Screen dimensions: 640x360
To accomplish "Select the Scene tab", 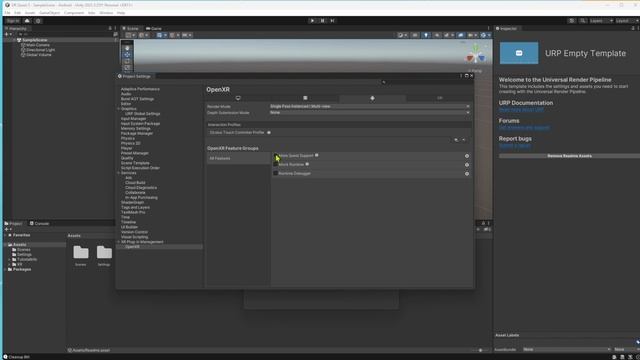I will click(131, 29).
